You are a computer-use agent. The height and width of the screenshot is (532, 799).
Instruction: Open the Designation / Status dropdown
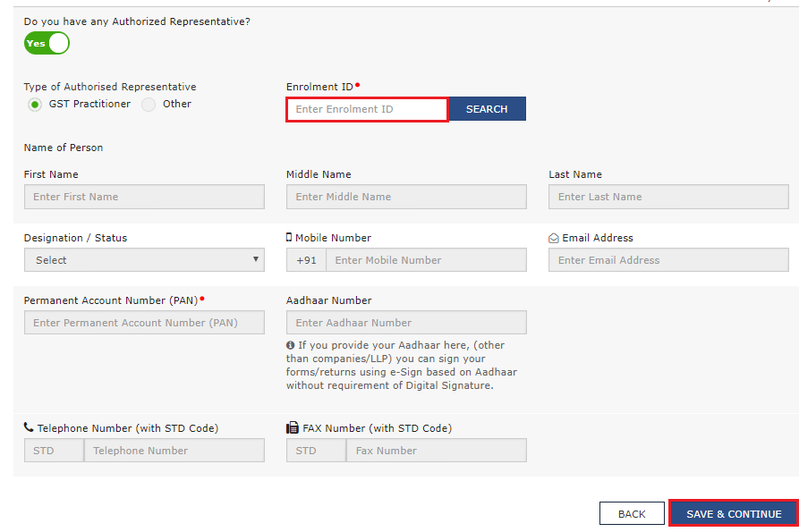coord(144,260)
